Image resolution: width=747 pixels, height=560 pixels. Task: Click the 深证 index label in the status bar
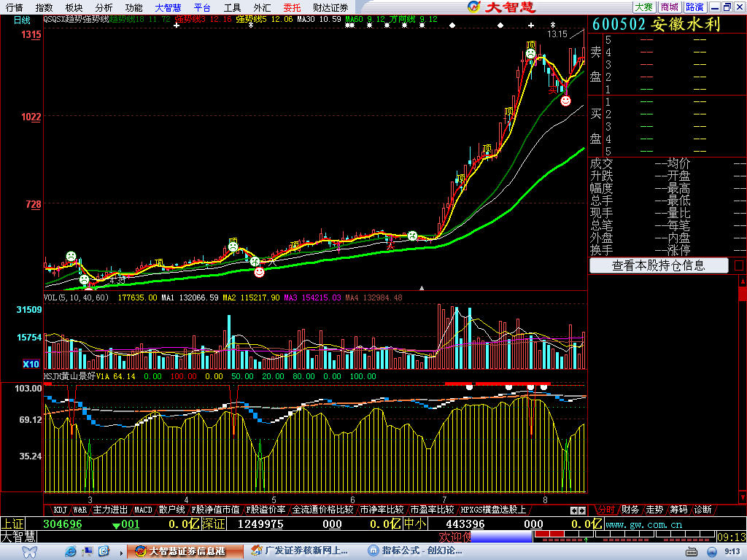click(213, 524)
